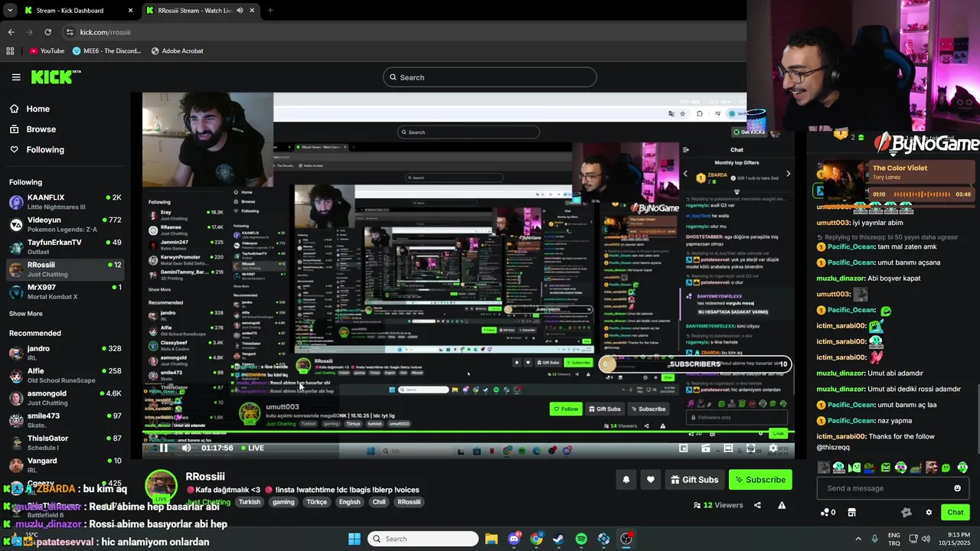Click the RRossiii streamer avatar
The image size is (980, 551).
162,486
